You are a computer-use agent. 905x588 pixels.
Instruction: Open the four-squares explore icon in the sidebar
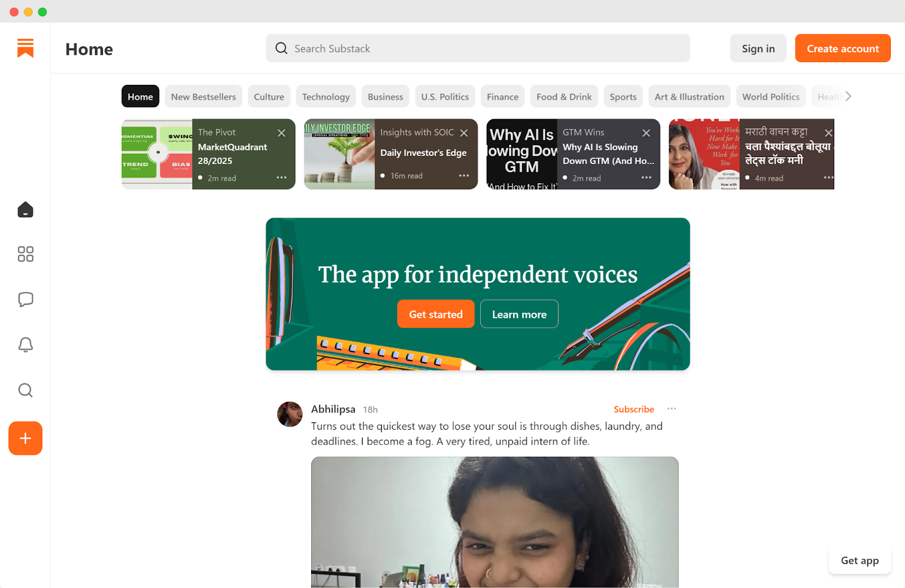(x=25, y=254)
